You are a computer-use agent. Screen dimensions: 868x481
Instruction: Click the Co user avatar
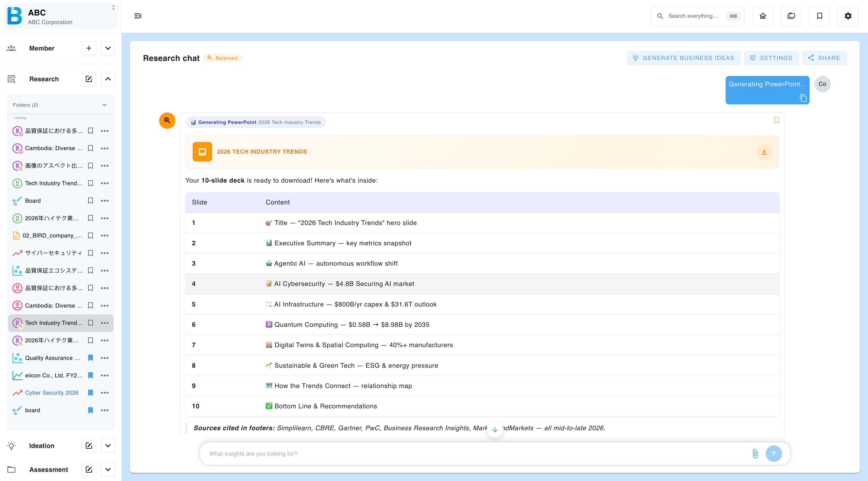(822, 84)
